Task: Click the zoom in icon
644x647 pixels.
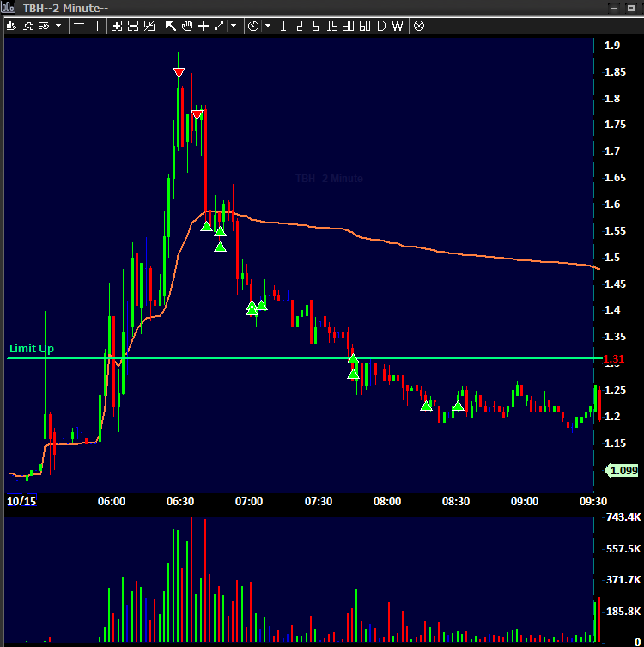Action: [117, 27]
